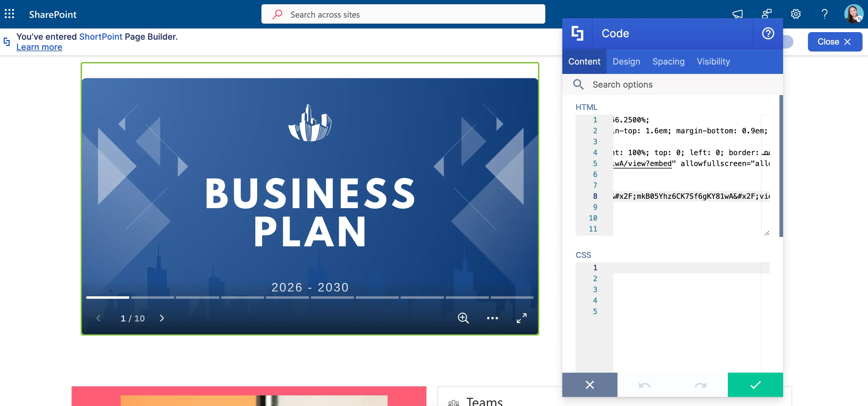Focus the Search options field
The height and width of the screenshot is (406, 868).
672,84
